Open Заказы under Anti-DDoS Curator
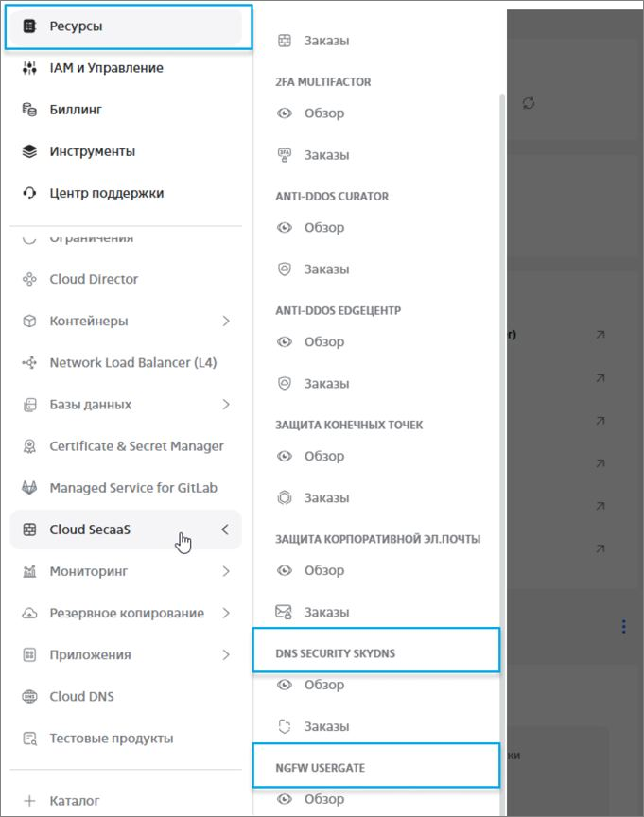 [x=326, y=269]
